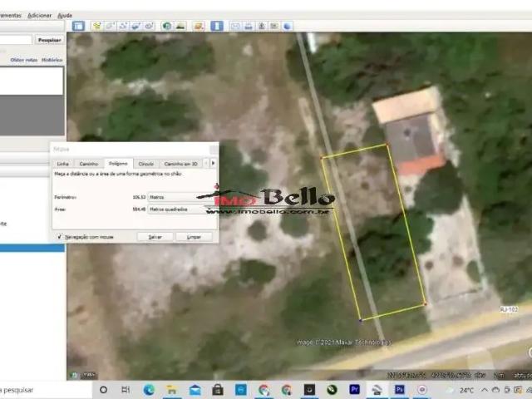Toggle the sidebar panel button in toolbar
Screen dimensions: 532x399
(x=79, y=26)
